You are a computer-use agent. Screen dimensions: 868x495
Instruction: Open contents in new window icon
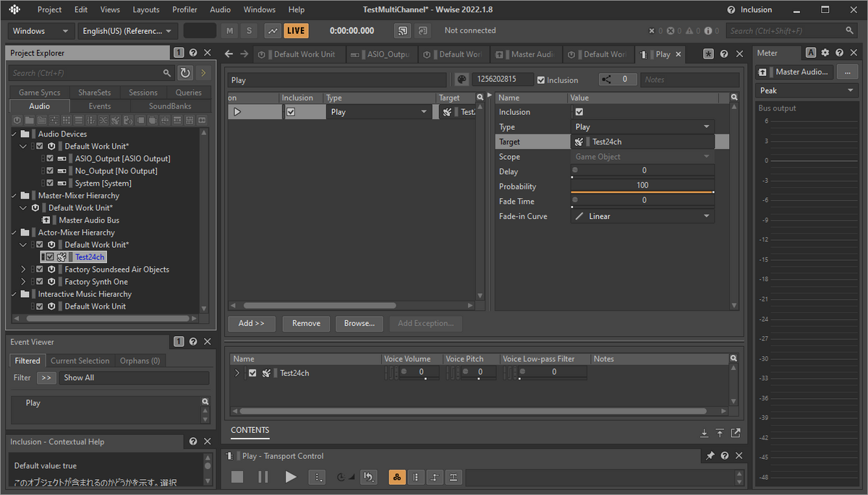pos(736,433)
